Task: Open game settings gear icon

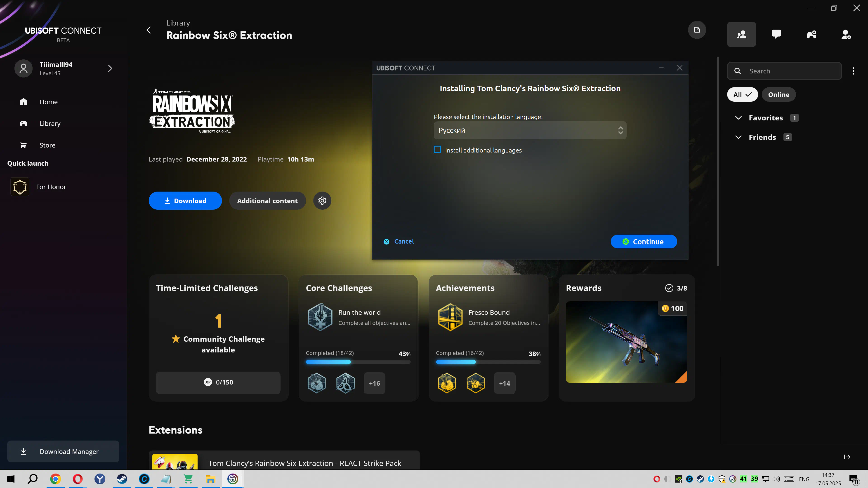Action: [x=322, y=201]
